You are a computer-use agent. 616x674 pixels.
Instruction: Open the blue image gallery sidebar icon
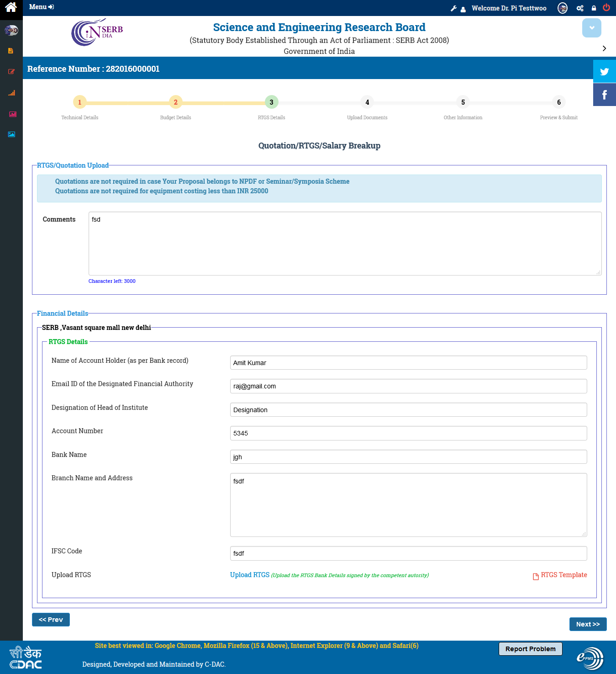tap(11, 134)
